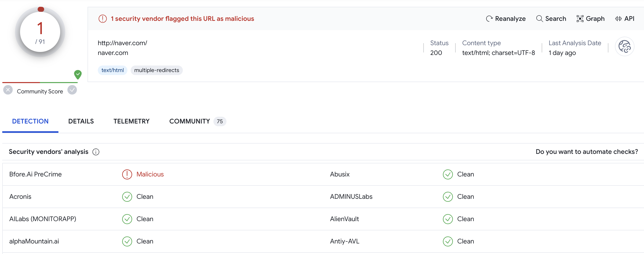Click the "Bfore.Ai PreCrime" vendor name
Screen dimensions: 644x254
(35, 174)
